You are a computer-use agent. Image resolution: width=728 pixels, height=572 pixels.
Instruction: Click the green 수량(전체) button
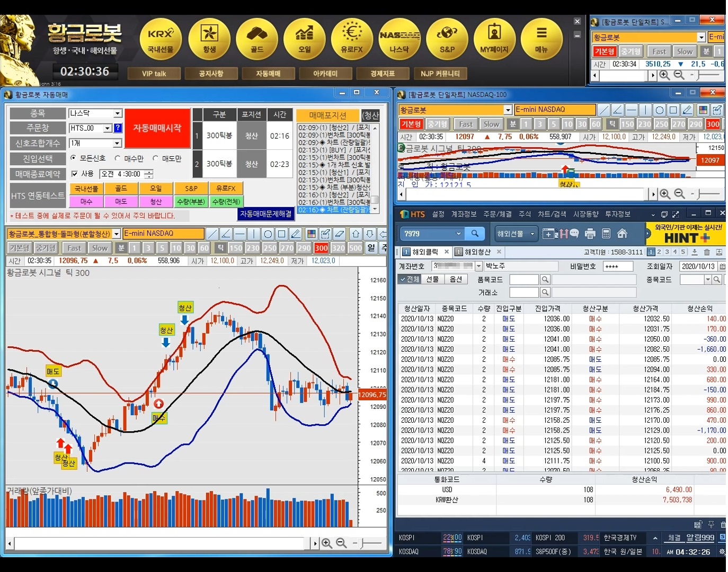point(226,201)
